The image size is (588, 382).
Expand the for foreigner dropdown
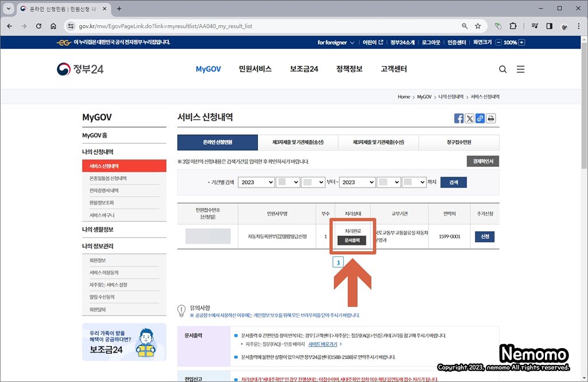pyautogui.click(x=335, y=42)
